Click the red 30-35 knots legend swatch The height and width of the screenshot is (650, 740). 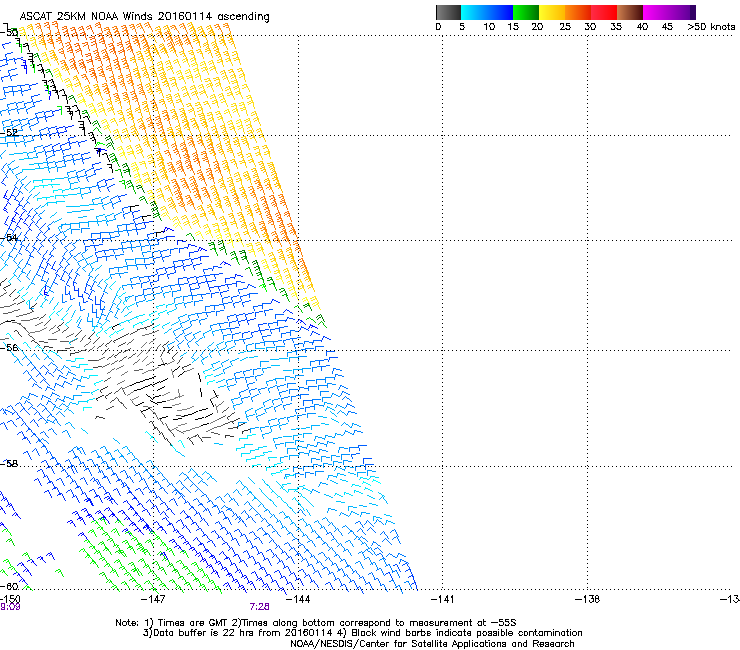pyautogui.click(x=604, y=12)
